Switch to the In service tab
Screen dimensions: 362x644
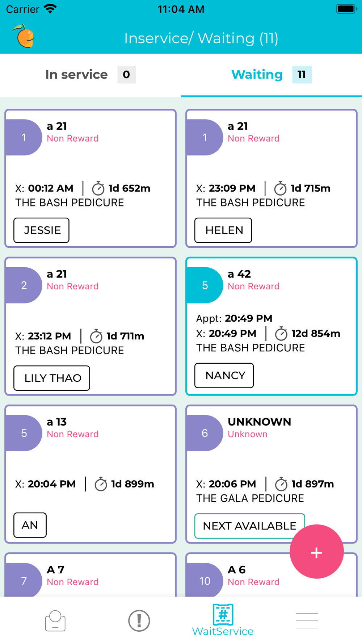click(90, 75)
